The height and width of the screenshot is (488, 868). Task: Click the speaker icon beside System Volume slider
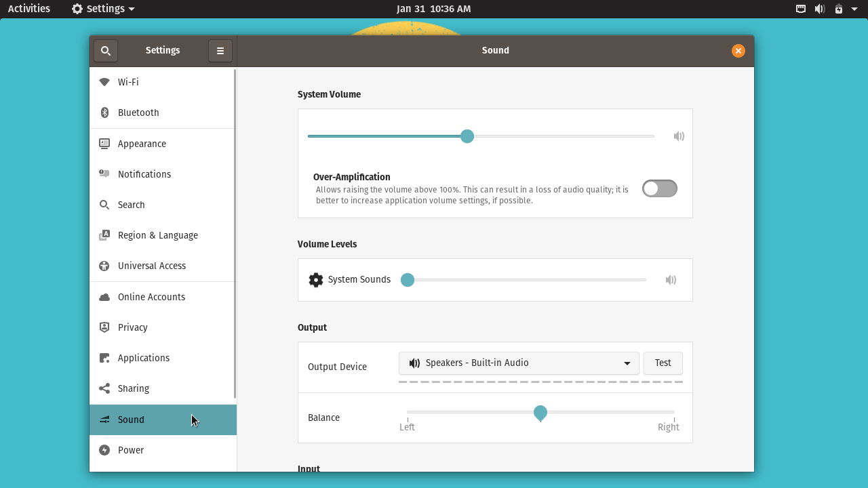pyautogui.click(x=678, y=136)
